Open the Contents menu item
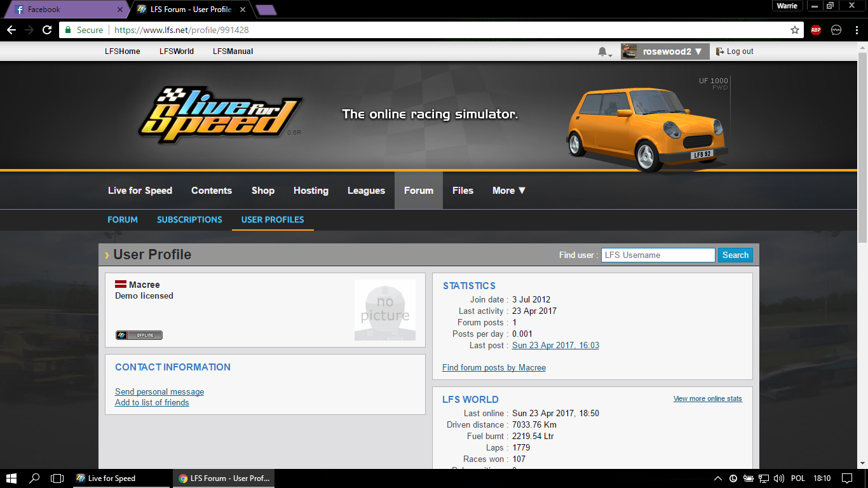The width and height of the screenshot is (868, 488). point(212,191)
